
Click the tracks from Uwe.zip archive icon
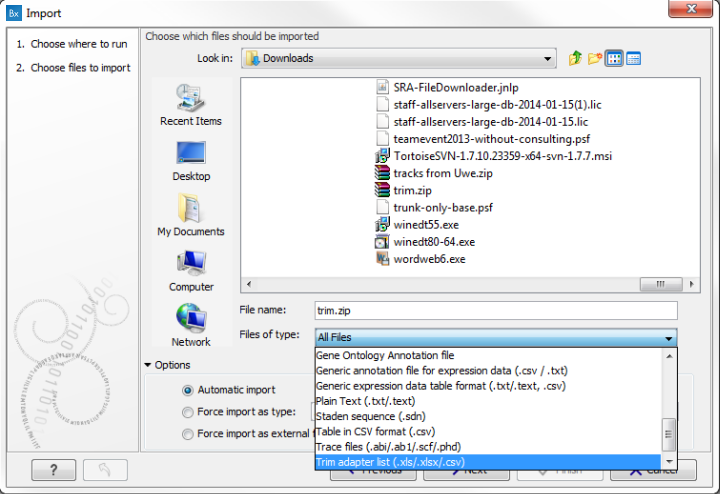(382, 173)
